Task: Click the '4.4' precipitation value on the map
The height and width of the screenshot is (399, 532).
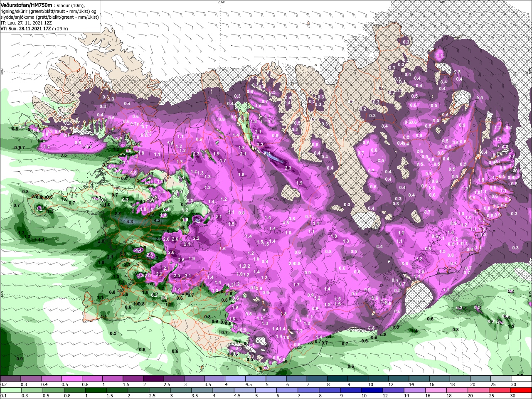Action: 138,250
